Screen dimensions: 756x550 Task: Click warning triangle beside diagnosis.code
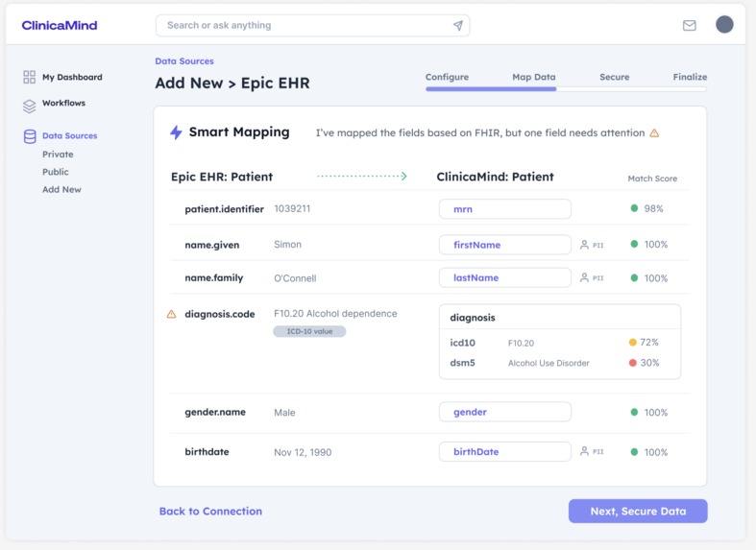(172, 315)
